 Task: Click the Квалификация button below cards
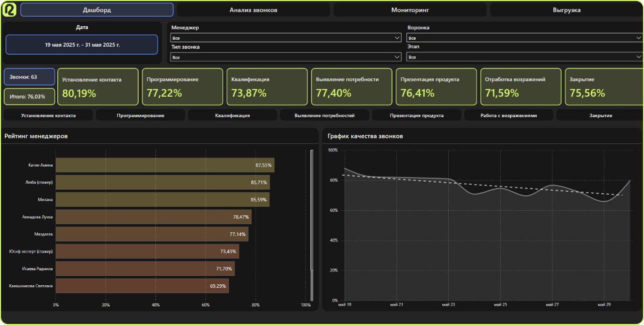point(232,115)
